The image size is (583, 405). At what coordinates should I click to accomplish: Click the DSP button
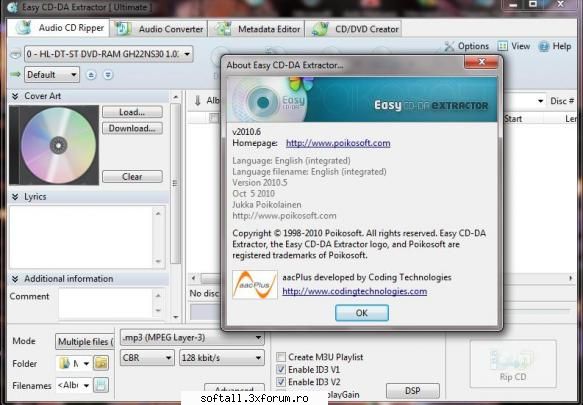pyautogui.click(x=413, y=390)
